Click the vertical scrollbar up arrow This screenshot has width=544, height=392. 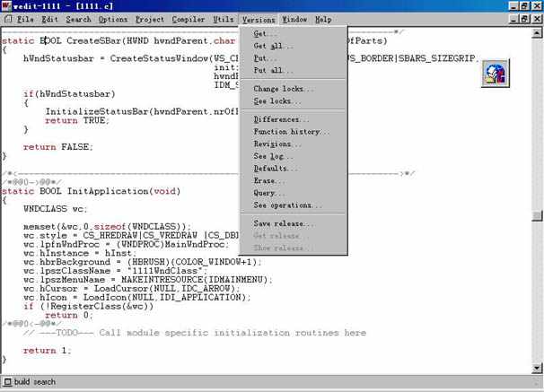[537, 31]
